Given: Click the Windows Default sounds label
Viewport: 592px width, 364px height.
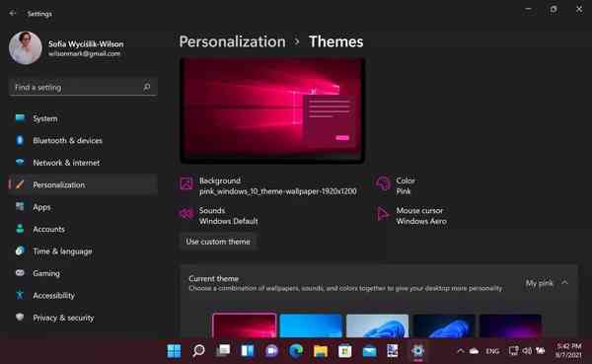Looking at the screenshot, I should click(229, 221).
